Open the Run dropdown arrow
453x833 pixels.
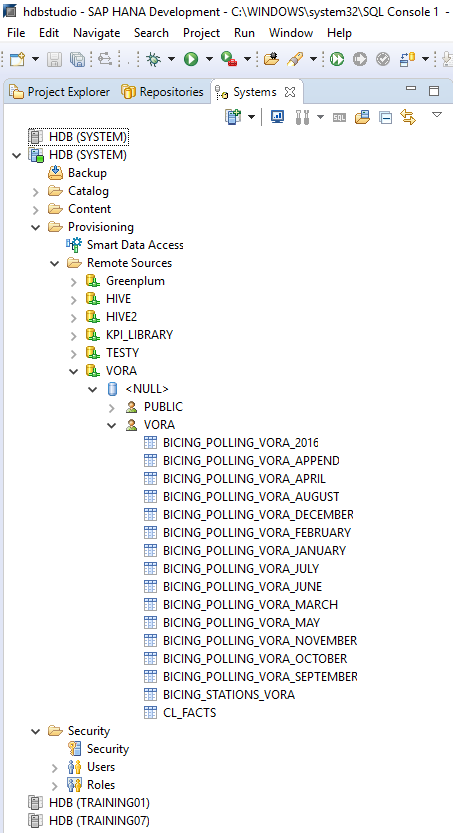click(209, 59)
